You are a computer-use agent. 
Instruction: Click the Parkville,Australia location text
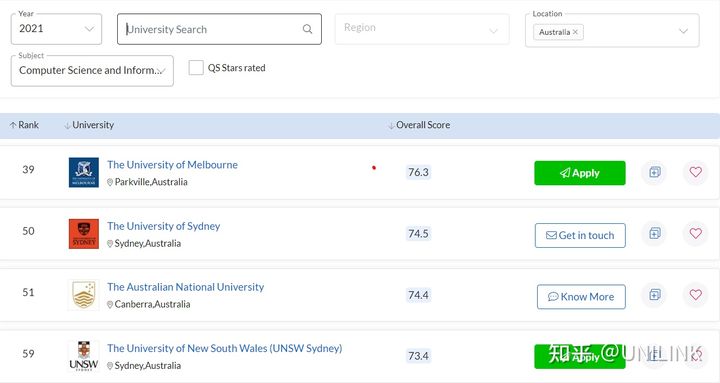[151, 182]
